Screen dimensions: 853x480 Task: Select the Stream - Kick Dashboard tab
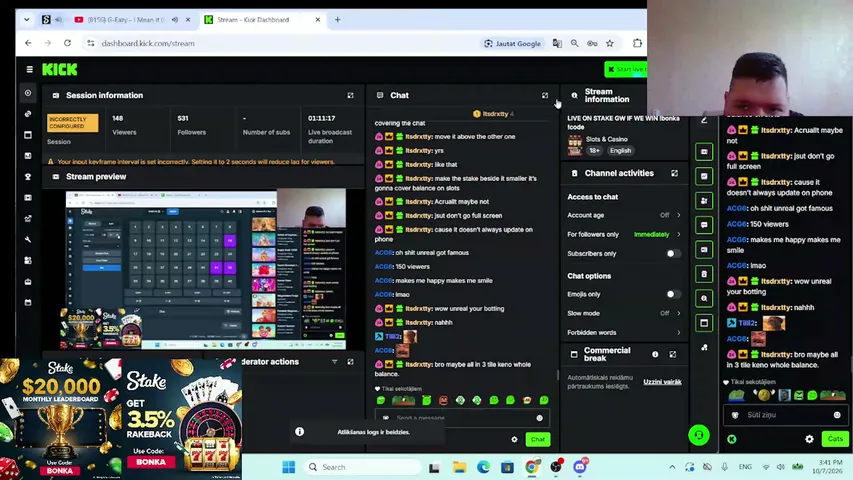[x=263, y=20]
